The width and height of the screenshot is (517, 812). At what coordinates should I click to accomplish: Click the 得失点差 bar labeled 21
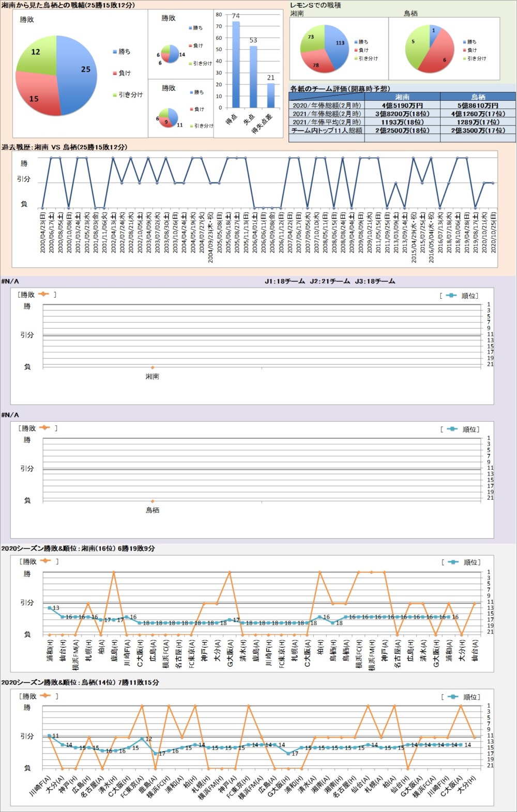271,95
